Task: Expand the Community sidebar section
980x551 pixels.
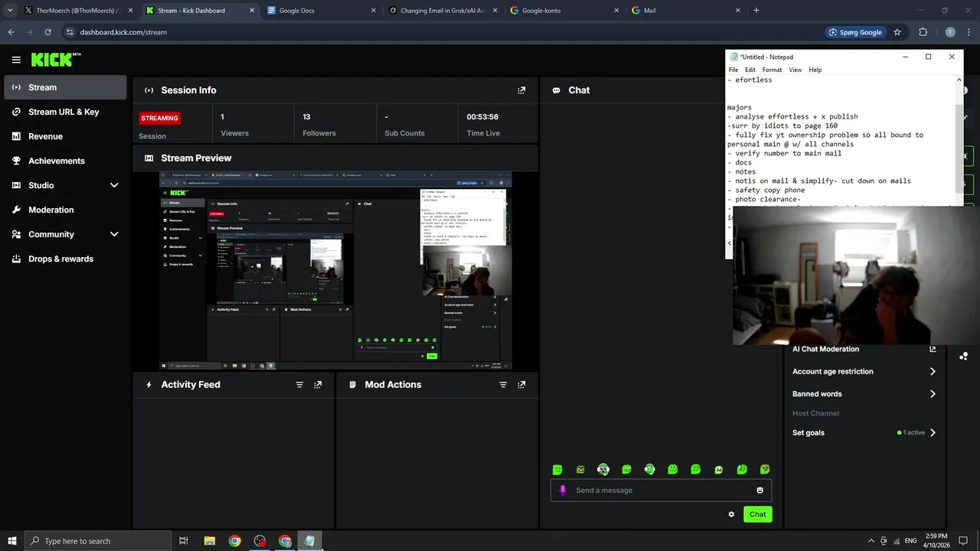Action: pos(114,234)
